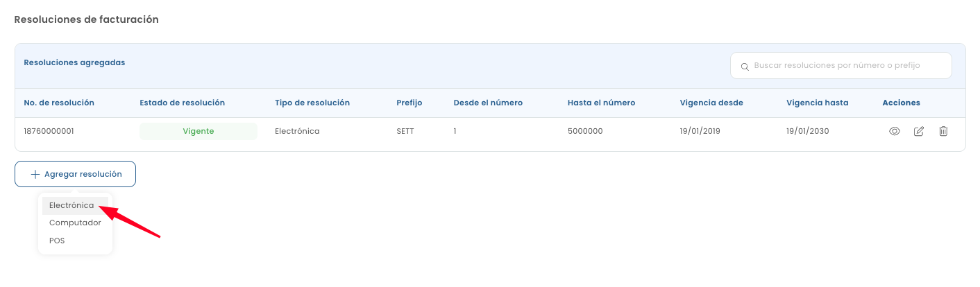Click the Vigente status badge
The height and width of the screenshot is (287, 980).
pos(198,131)
